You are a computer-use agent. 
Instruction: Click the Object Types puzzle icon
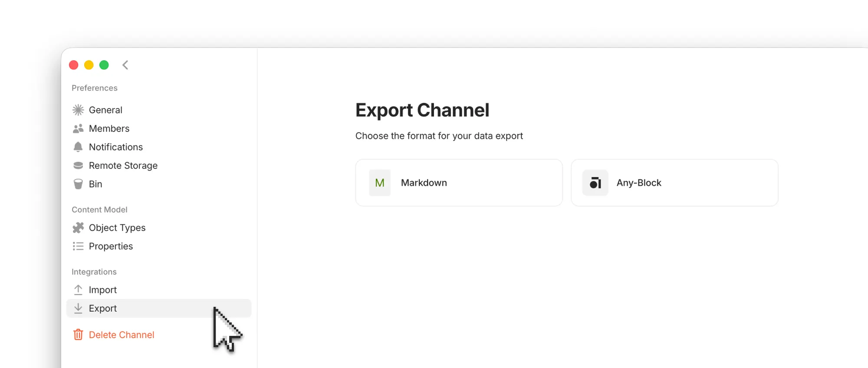pyautogui.click(x=78, y=228)
